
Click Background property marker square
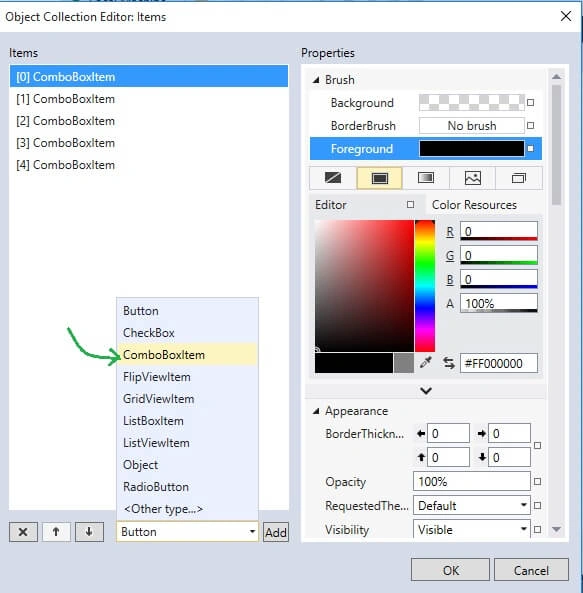pos(530,102)
